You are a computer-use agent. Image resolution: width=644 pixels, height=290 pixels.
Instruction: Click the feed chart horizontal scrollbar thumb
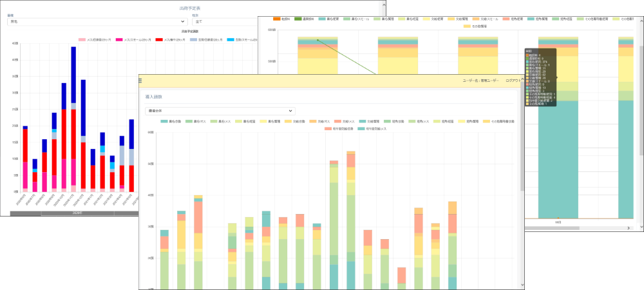pos(553,227)
